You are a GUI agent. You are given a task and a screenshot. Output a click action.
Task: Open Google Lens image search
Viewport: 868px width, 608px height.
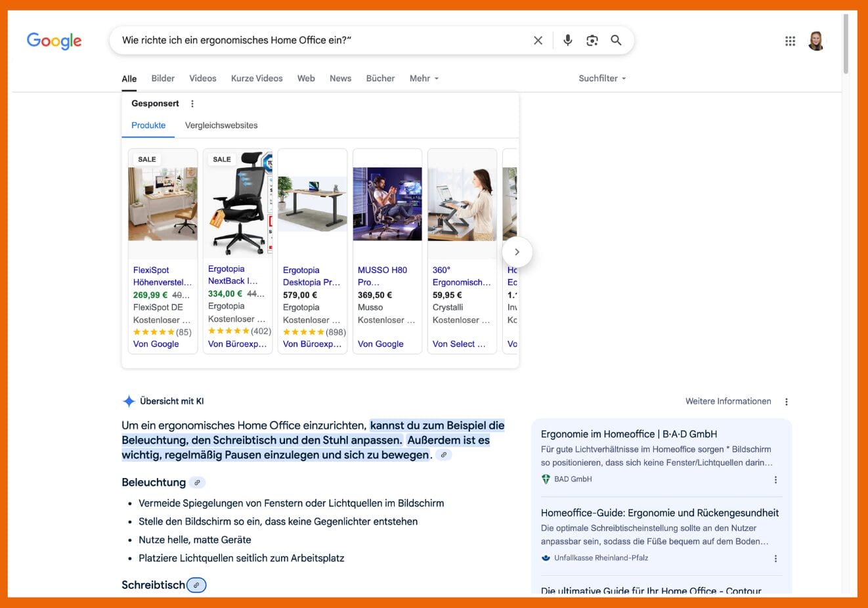[592, 40]
